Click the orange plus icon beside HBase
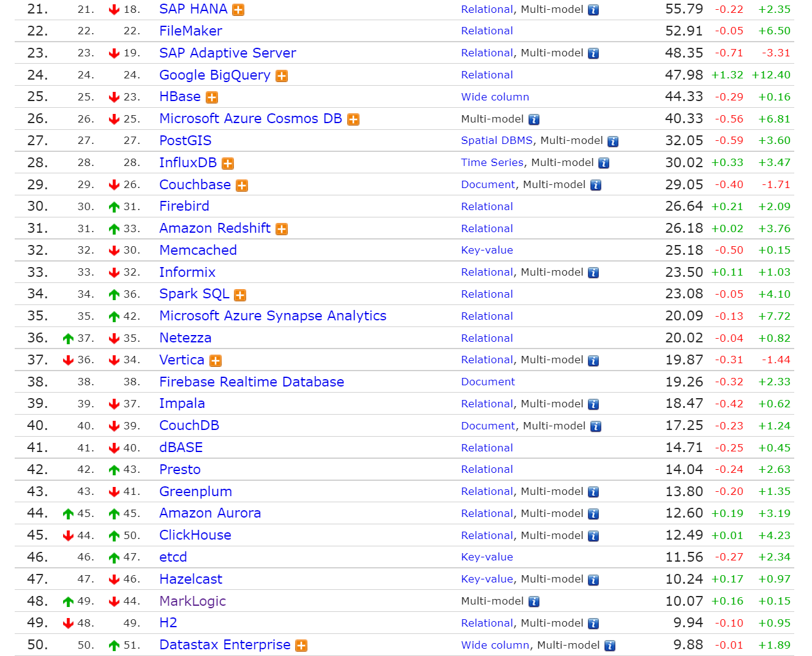The width and height of the screenshot is (812, 656). (212, 97)
